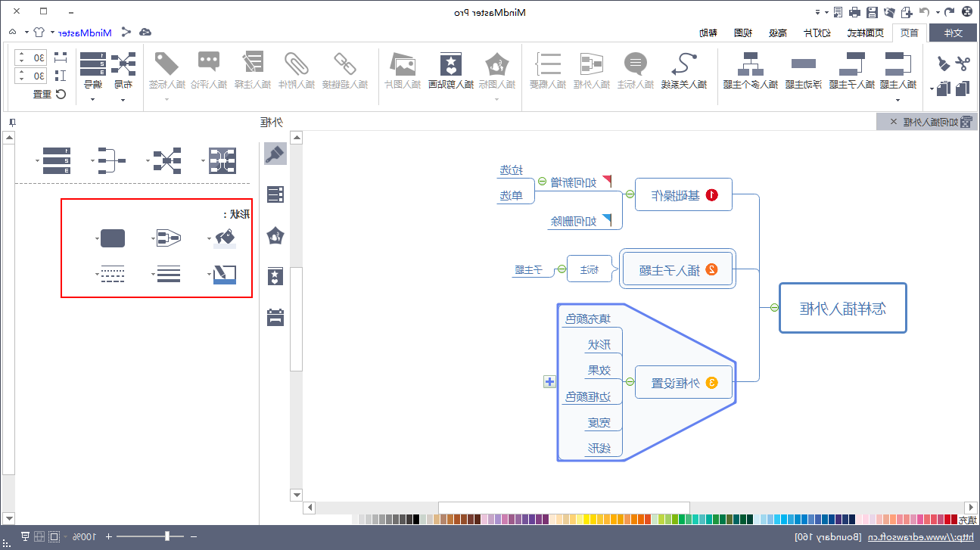Switch to the 高级 ribbon tab
This screenshot has width=980, height=550.
coord(777,33)
